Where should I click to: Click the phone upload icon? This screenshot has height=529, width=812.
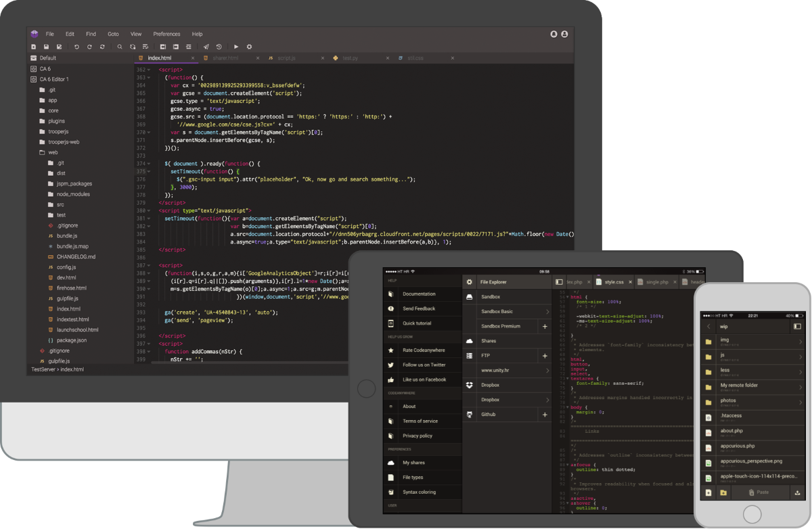click(798, 492)
